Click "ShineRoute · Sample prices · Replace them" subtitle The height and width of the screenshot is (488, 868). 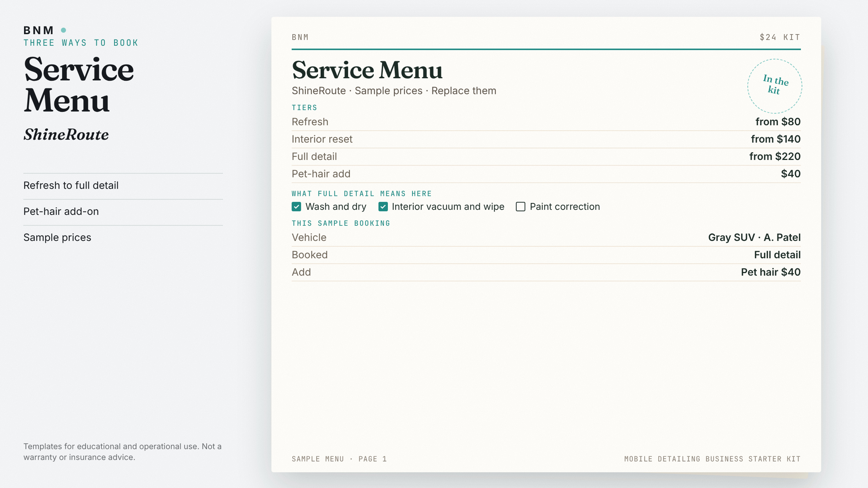(x=394, y=91)
